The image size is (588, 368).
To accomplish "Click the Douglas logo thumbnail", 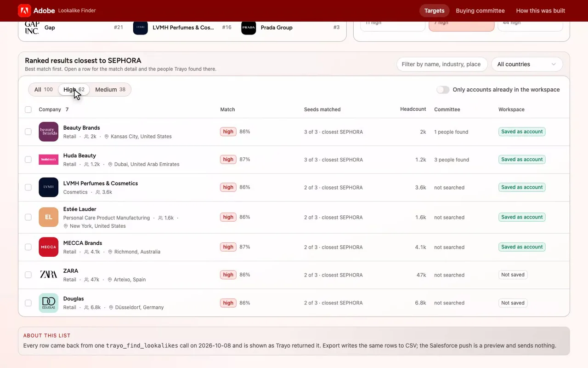I will [x=48, y=303].
